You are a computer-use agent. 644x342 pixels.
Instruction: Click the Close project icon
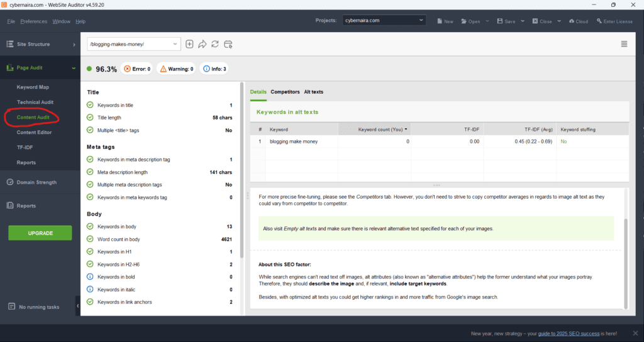[x=535, y=21]
